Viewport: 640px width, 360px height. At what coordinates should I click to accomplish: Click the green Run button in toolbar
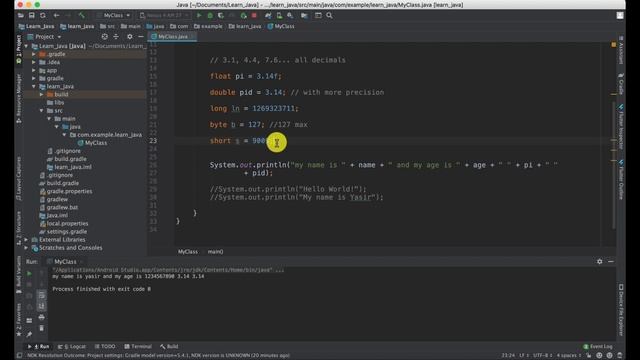(x=199, y=16)
